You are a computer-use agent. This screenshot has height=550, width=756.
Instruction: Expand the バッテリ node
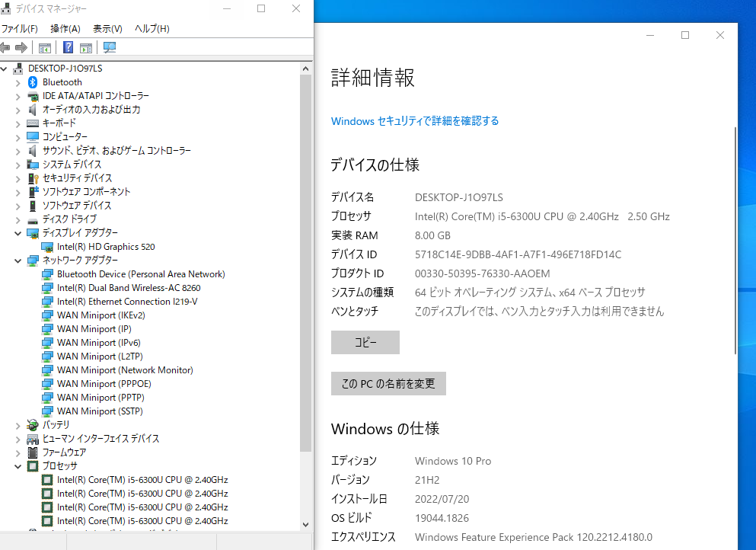point(18,426)
